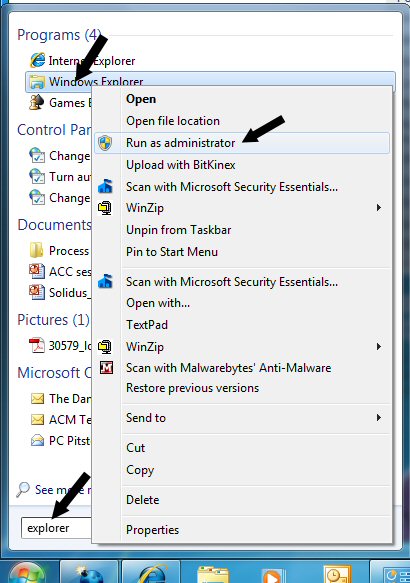
Task: Click the Games Explorer chess icon
Action: point(36,103)
